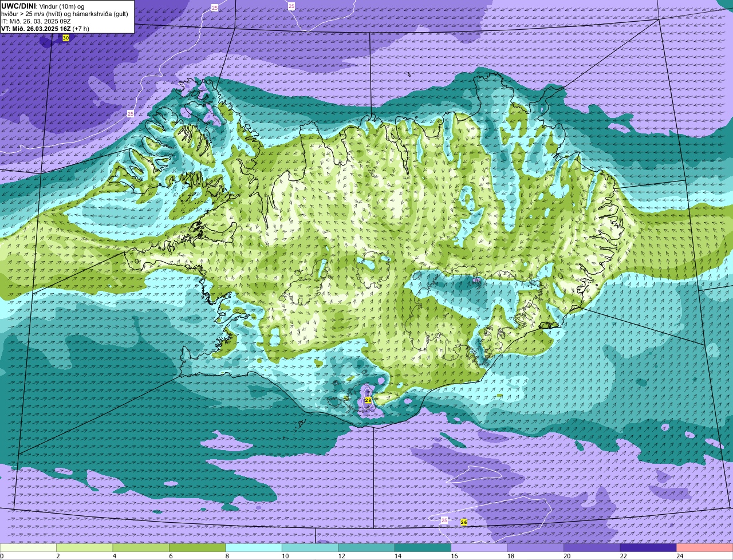Viewport: 733px width, 560px height.
Task: Click the '22' value on the color scale
Action: pos(623,556)
